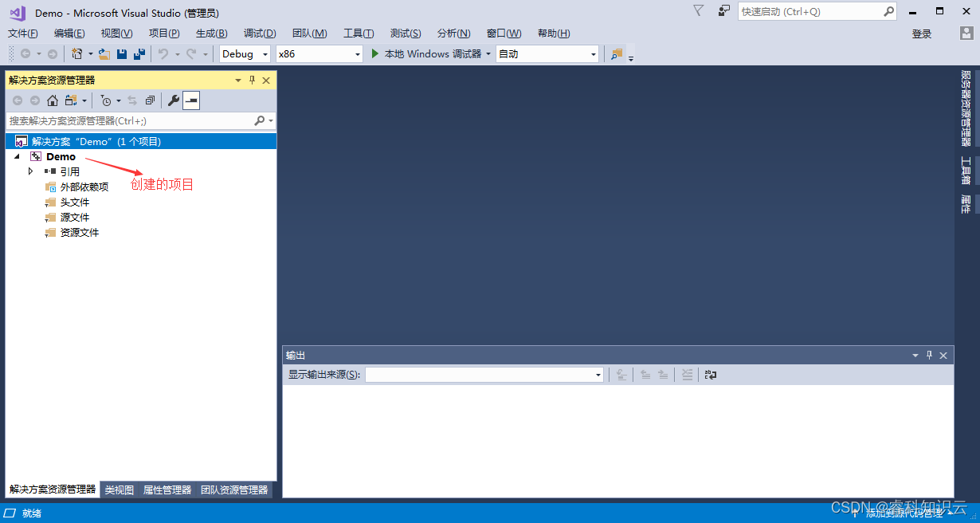The height and width of the screenshot is (523, 980).
Task: Click the Open File folder icon
Action: point(104,53)
